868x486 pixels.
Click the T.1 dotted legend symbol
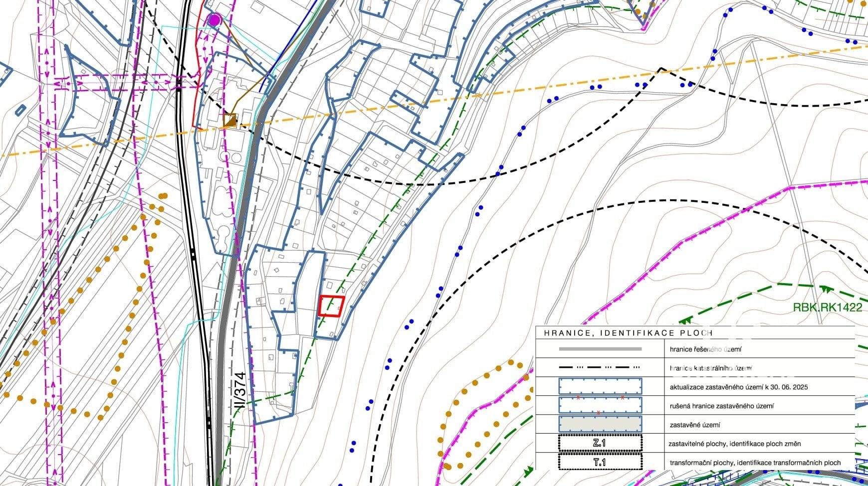600,462
